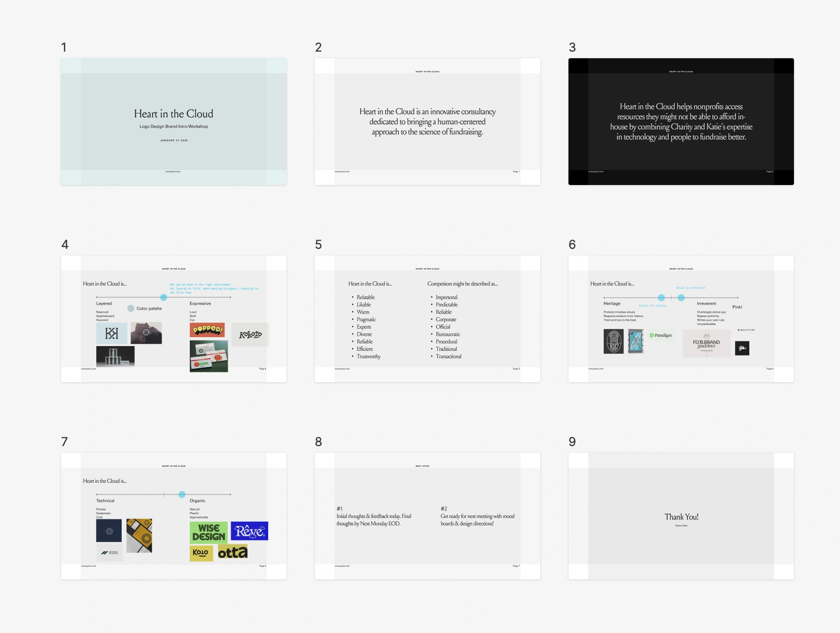Click the 'helps nonprofits access' paragraph on slide 3
840x633 pixels.
[x=681, y=122]
